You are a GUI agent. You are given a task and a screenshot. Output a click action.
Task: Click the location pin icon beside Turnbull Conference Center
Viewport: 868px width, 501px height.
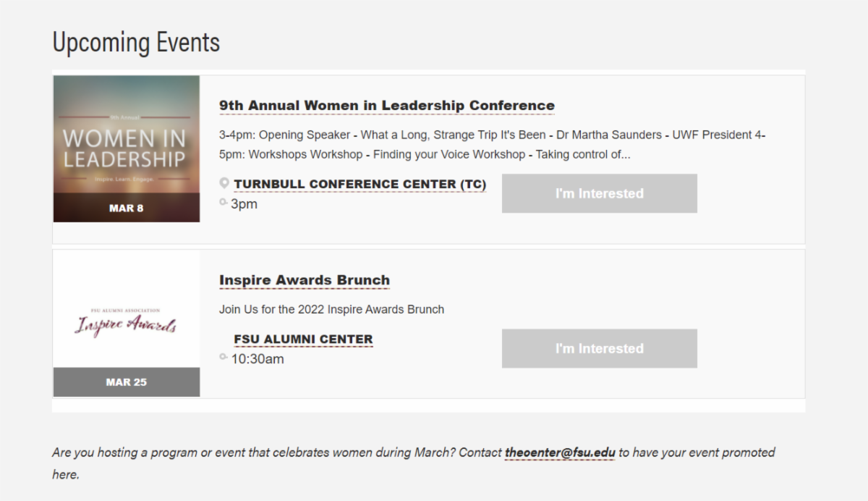[224, 184]
